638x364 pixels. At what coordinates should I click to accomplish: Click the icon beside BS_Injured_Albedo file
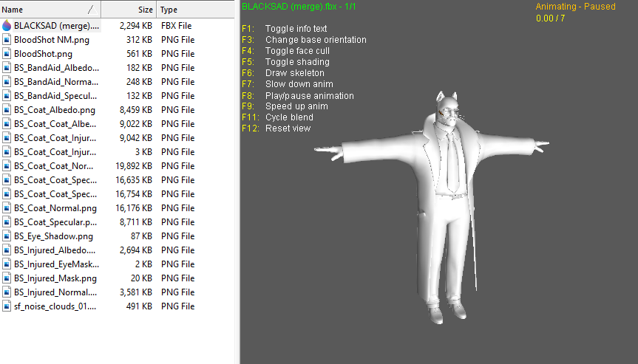(x=7, y=250)
